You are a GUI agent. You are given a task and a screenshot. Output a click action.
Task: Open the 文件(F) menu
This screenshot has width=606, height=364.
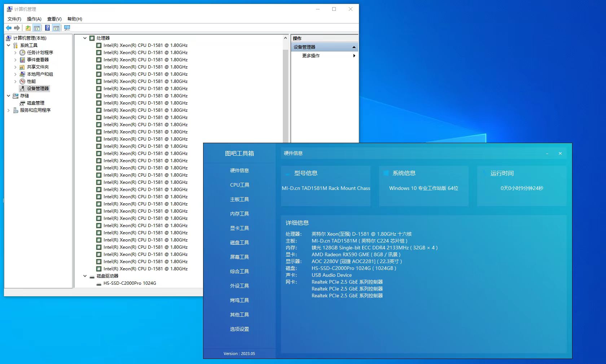click(14, 19)
